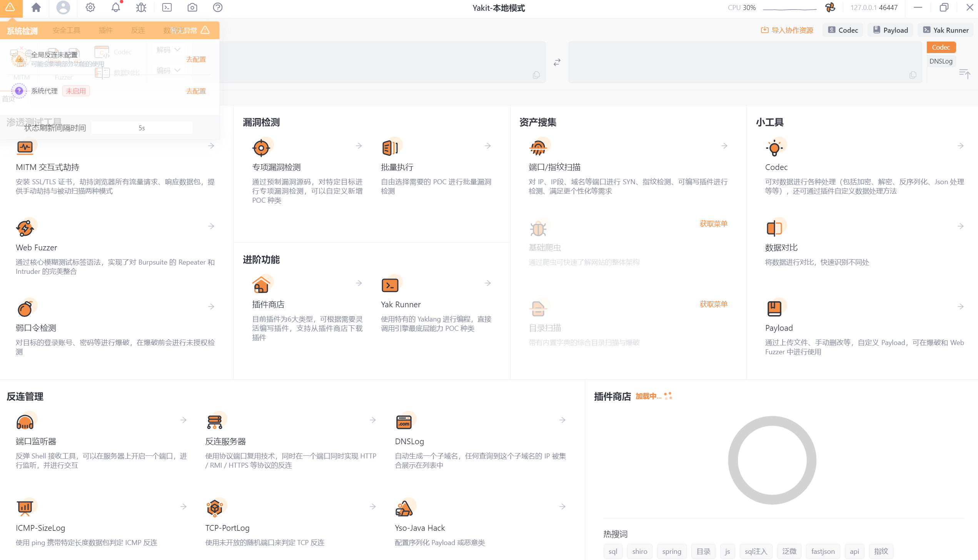The height and width of the screenshot is (560, 978).
Task: Click 获取菜单 for 基础爬虫
Action: tap(713, 224)
